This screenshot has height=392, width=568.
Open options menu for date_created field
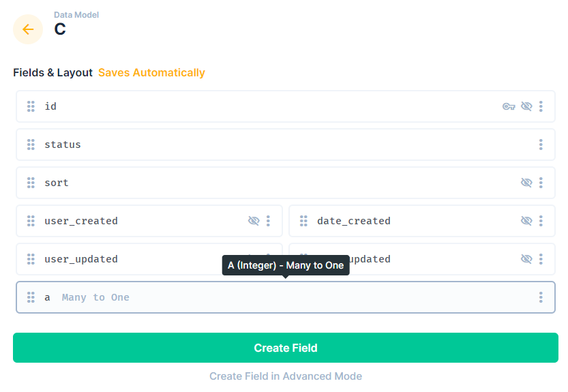pyautogui.click(x=541, y=221)
